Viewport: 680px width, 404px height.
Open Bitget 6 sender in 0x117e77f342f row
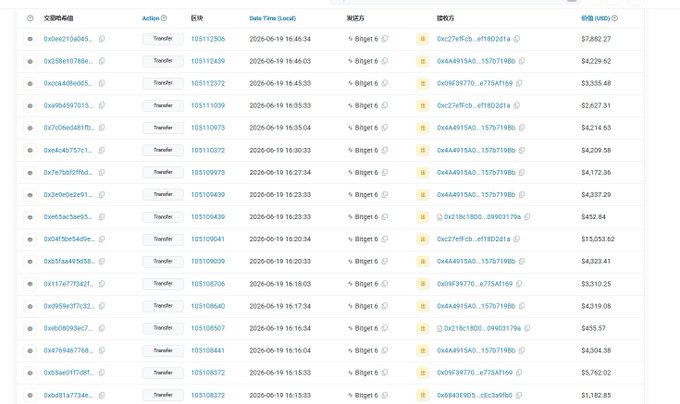[366, 284]
